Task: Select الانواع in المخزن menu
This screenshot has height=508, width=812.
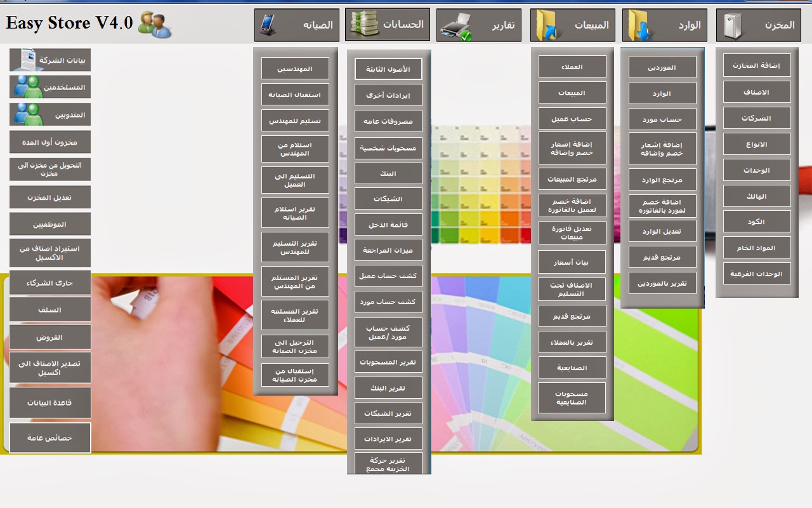Action: pos(757,144)
